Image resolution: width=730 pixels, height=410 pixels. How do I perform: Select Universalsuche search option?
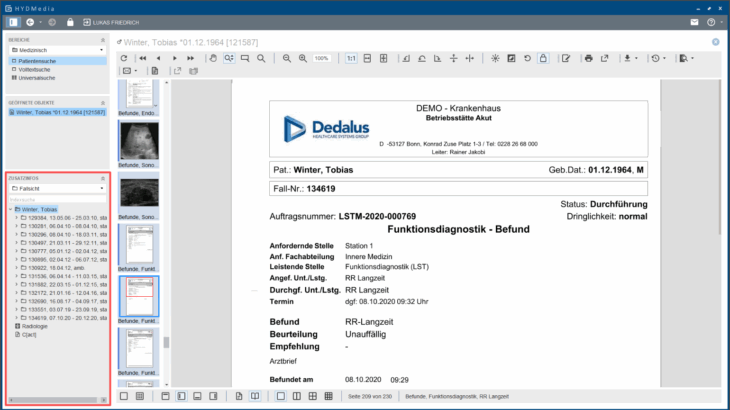tap(40, 77)
